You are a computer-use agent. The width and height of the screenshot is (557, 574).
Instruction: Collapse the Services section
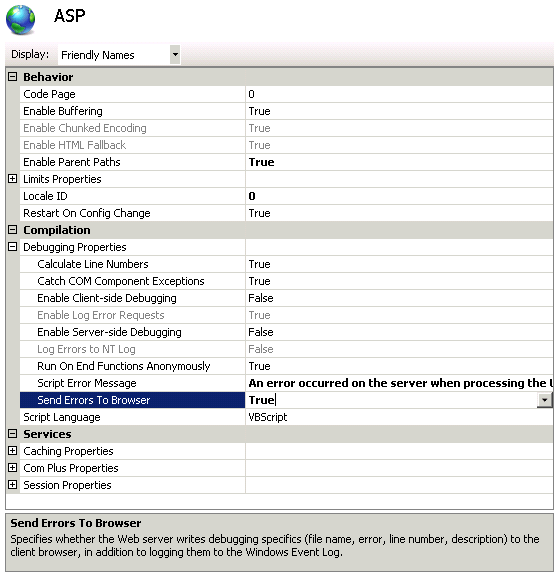coord(12,434)
